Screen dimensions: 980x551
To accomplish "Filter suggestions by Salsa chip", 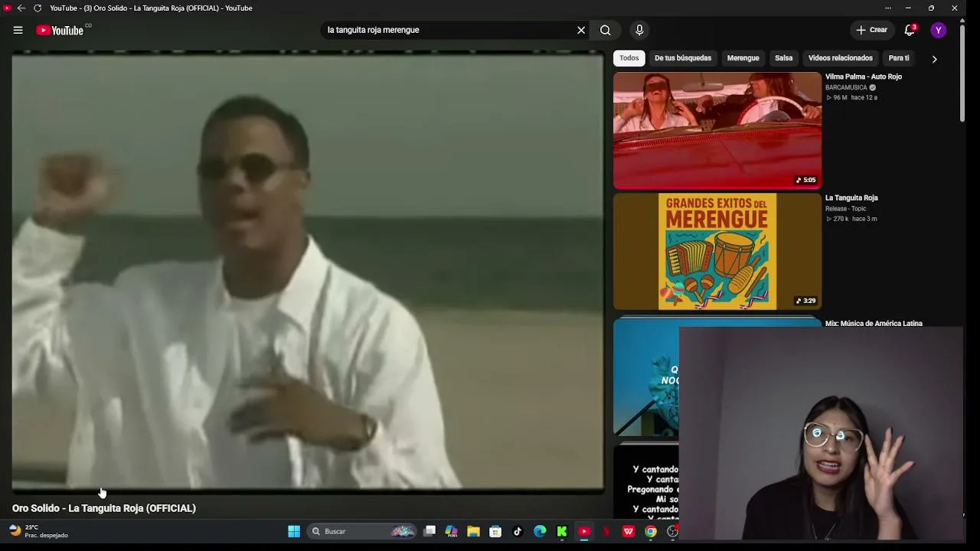I will (783, 58).
